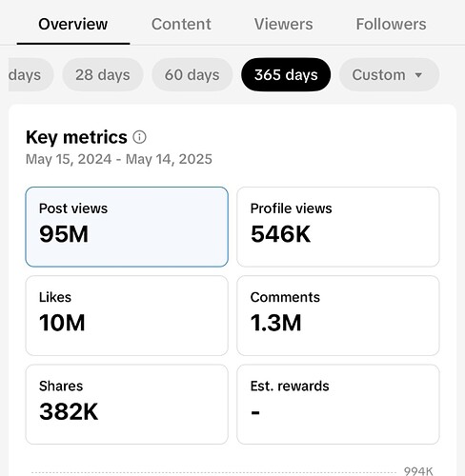Screen dimensions: 465x476
Task: Click the 994K chart axis label
Action: pyautogui.click(x=418, y=471)
